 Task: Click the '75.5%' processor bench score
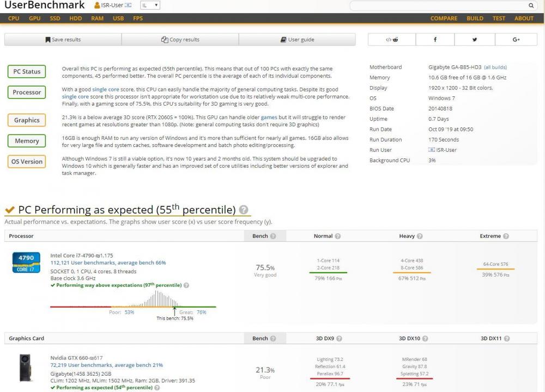coord(265,268)
